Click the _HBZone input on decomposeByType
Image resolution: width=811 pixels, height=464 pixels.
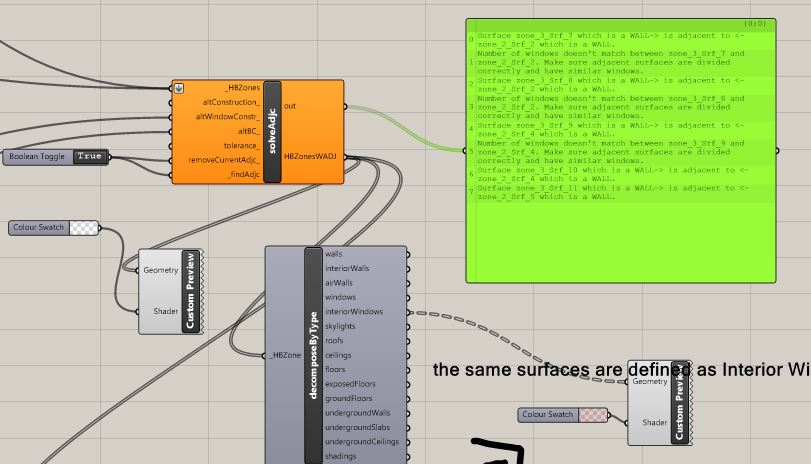click(286, 355)
